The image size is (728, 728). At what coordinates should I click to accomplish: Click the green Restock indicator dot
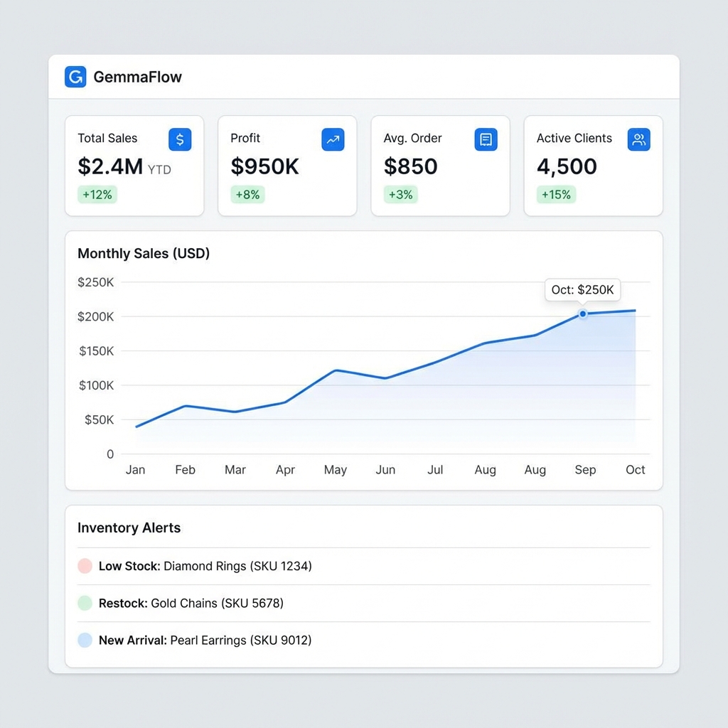[85, 603]
